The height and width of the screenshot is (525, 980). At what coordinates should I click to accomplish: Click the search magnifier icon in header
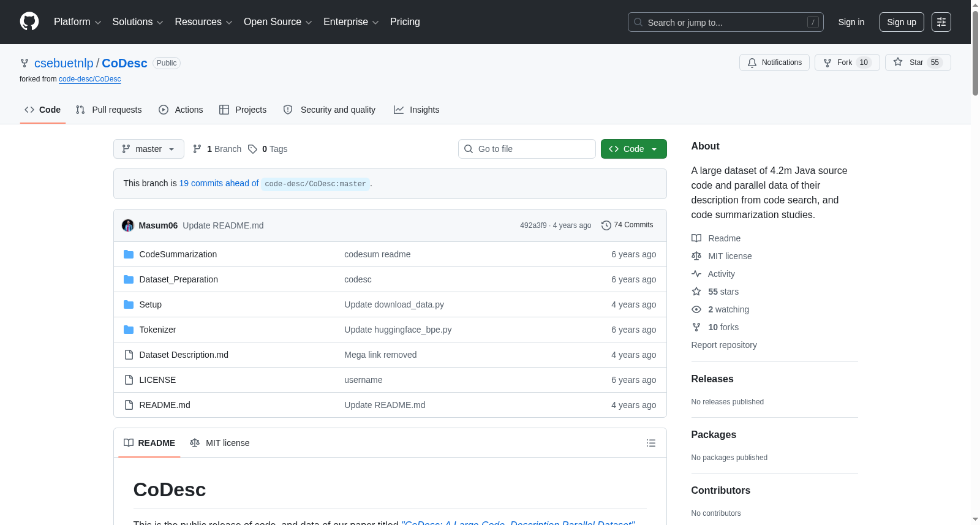pyautogui.click(x=638, y=22)
